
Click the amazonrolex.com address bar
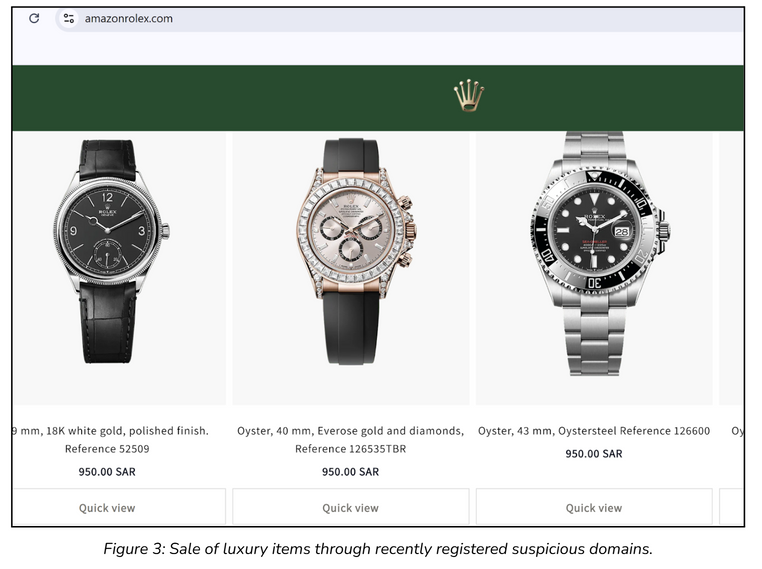tap(398, 19)
